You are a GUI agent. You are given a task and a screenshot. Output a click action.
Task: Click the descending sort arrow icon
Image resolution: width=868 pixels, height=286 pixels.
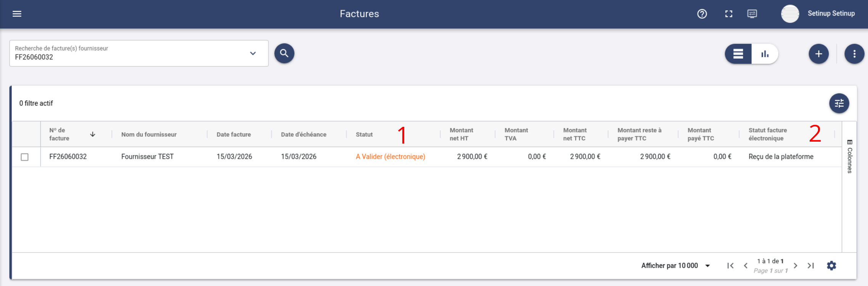[x=93, y=134]
